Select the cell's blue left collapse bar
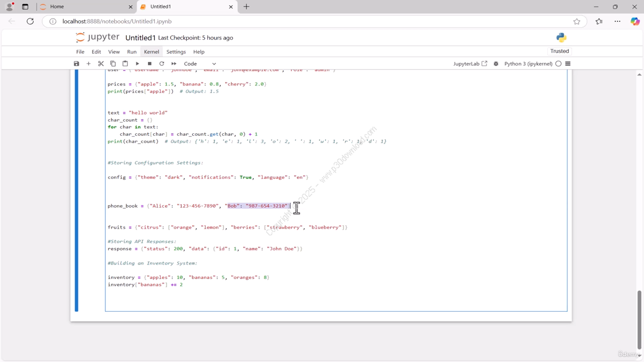Screen dimensions: 644x362 (x=76, y=191)
